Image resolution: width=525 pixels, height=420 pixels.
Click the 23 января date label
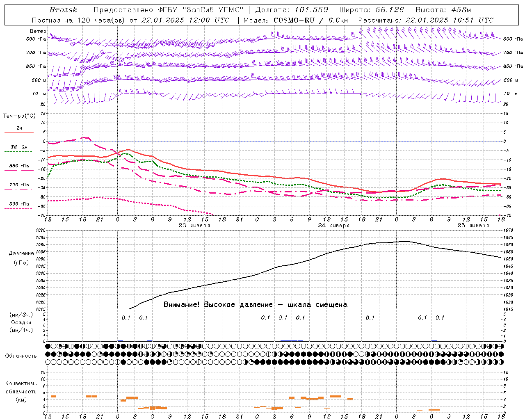pos(194,226)
